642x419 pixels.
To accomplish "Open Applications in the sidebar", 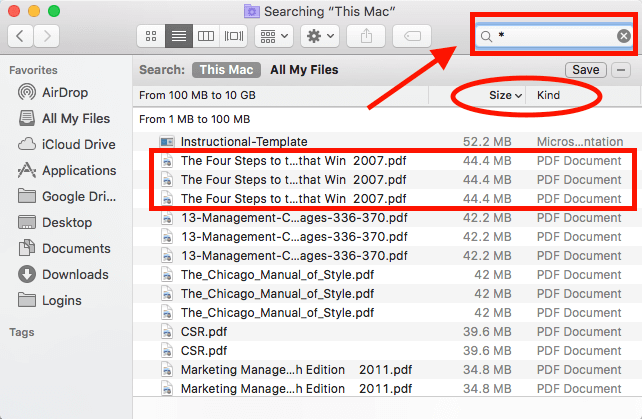I will point(67,170).
